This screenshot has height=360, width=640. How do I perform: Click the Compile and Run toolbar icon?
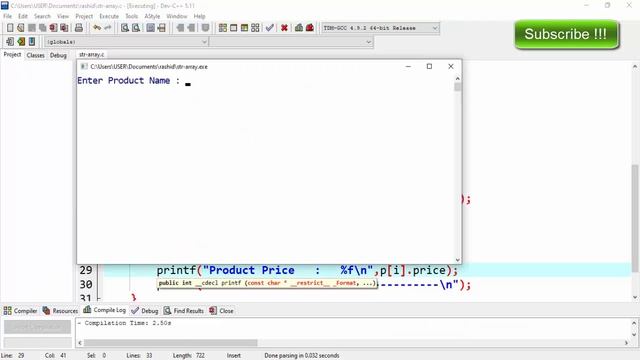tap(244, 28)
